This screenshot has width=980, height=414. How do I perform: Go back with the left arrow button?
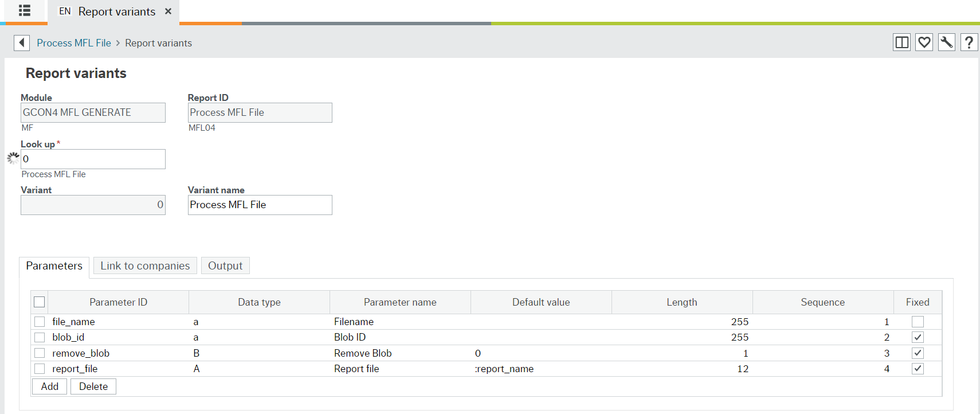(22, 42)
